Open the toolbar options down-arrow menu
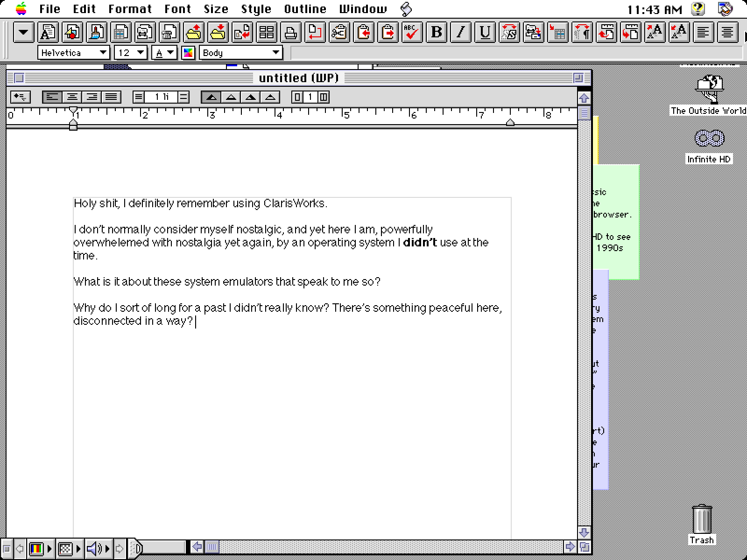This screenshot has height=560, width=747. tap(23, 32)
